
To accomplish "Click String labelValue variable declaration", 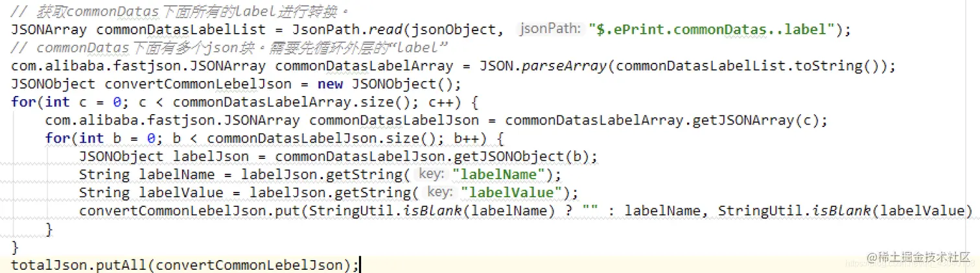I will [x=151, y=193].
